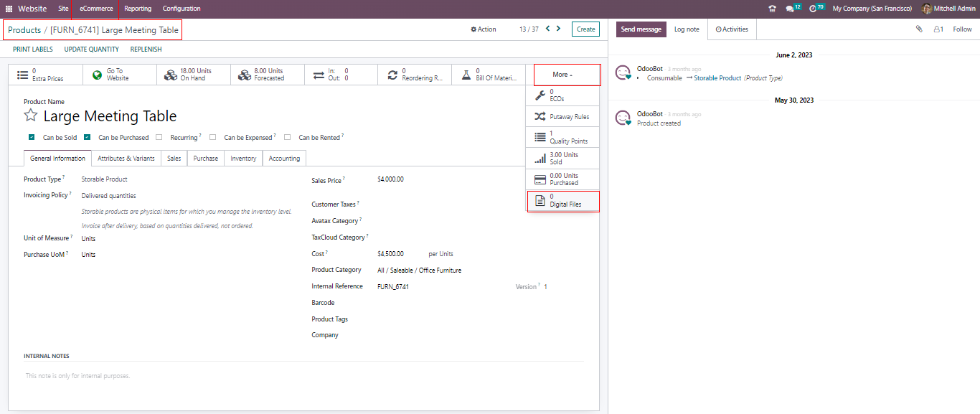Image resolution: width=980 pixels, height=414 pixels.
Task: Go to previous product record arrow
Action: point(548,29)
